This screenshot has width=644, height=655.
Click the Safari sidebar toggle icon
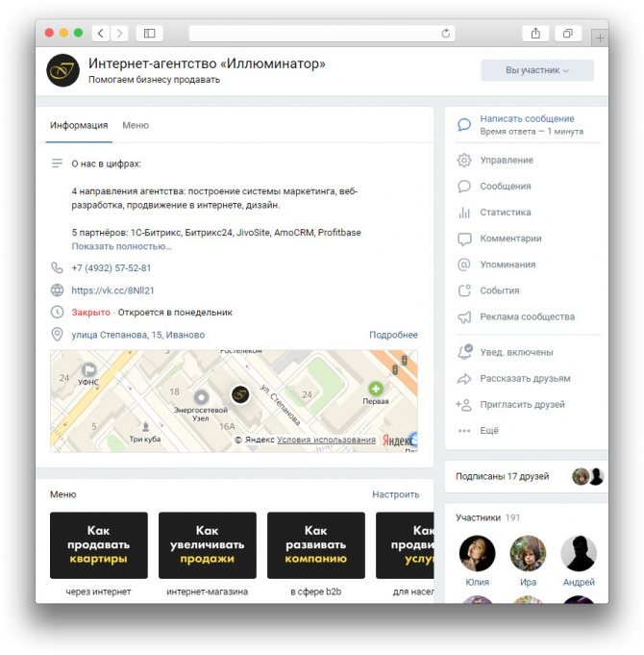tap(149, 33)
